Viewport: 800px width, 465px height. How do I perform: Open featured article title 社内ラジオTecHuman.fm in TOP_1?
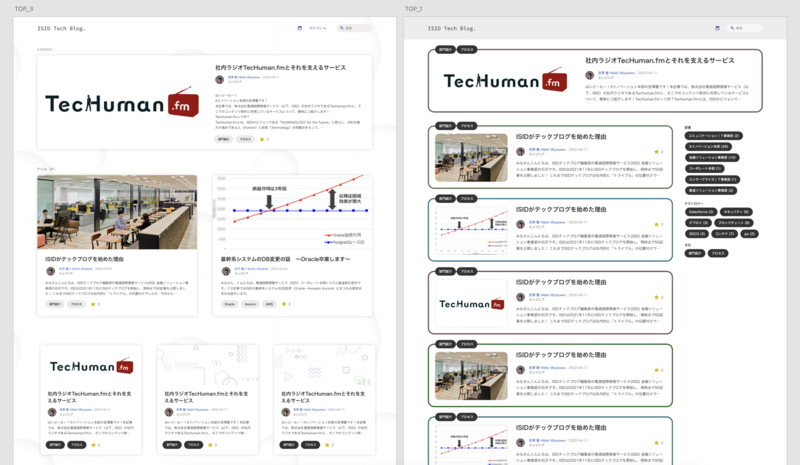pos(660,60)
